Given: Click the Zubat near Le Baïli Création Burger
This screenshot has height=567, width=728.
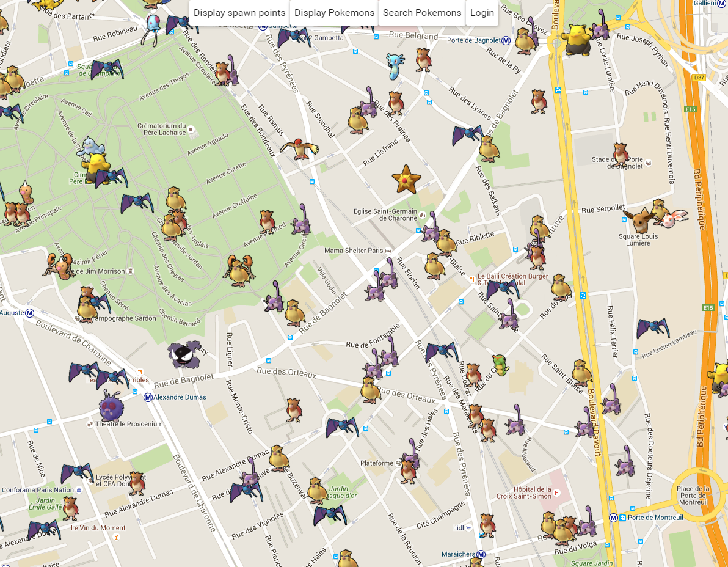Looking at the screenshot, I should coord(503,289).
